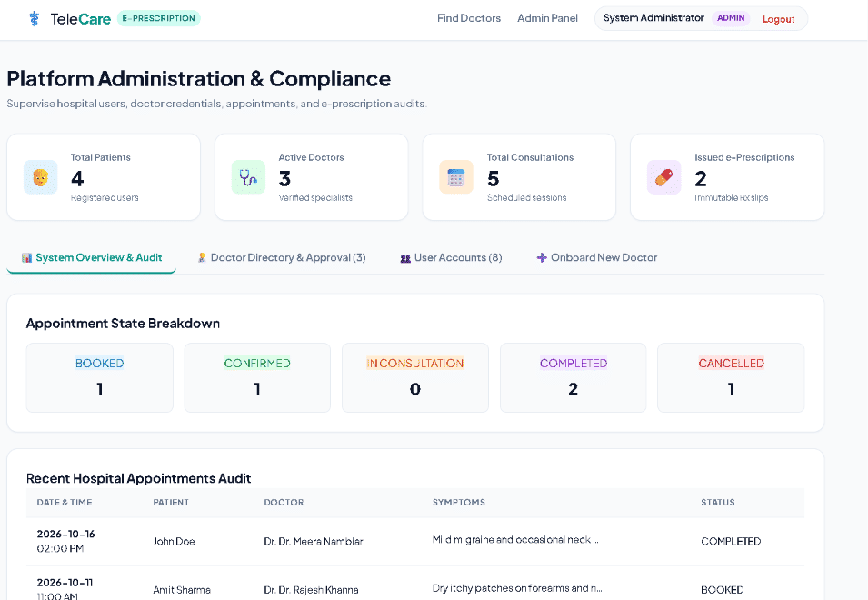Click Dr. Dr. Rajesh Khanna cell

(311, 590)
